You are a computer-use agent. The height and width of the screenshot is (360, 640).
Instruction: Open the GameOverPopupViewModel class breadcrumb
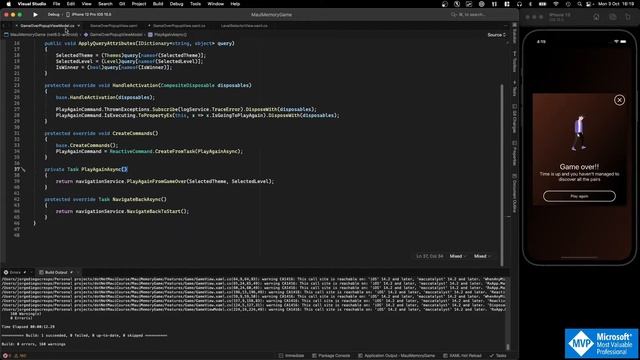113,35
